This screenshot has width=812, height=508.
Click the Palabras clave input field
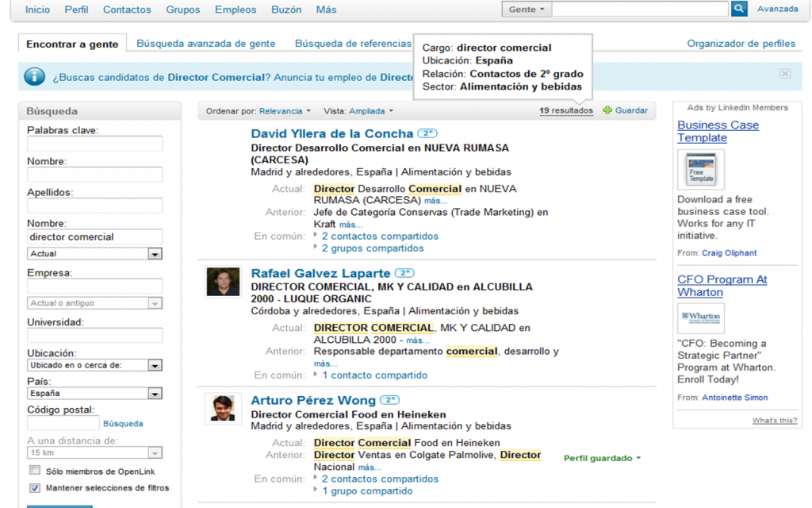pyautogui.click(x=95, y=144)
